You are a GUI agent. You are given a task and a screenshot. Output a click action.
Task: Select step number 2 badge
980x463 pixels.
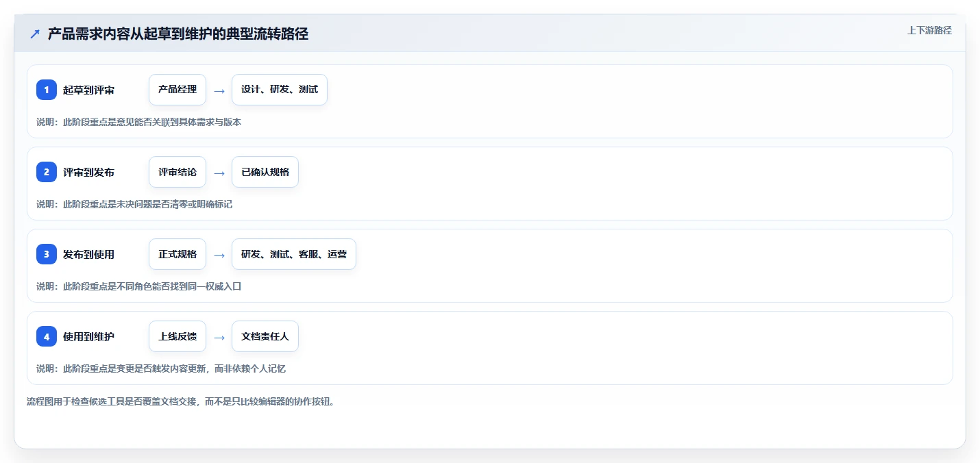click(x=47, y=172)
